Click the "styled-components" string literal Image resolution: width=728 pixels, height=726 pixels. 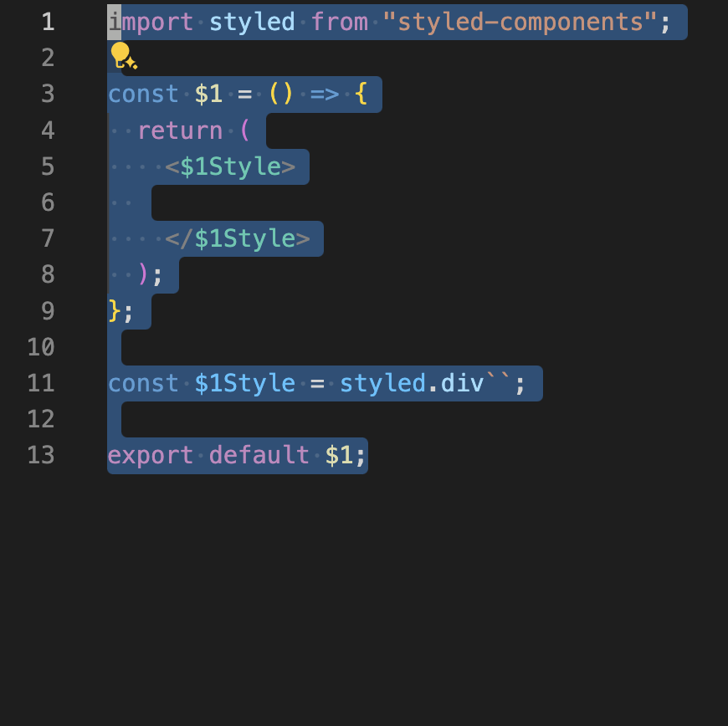tap(520, 23)
